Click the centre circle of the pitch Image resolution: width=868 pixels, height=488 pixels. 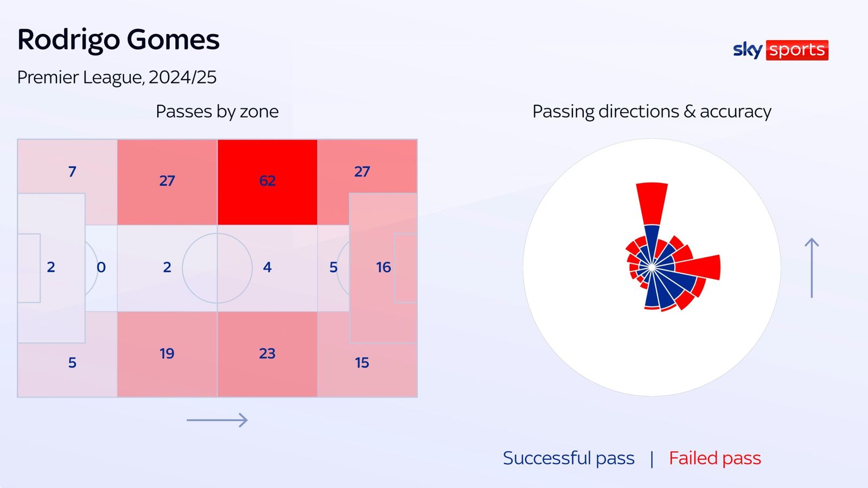(x=217, y=267)
